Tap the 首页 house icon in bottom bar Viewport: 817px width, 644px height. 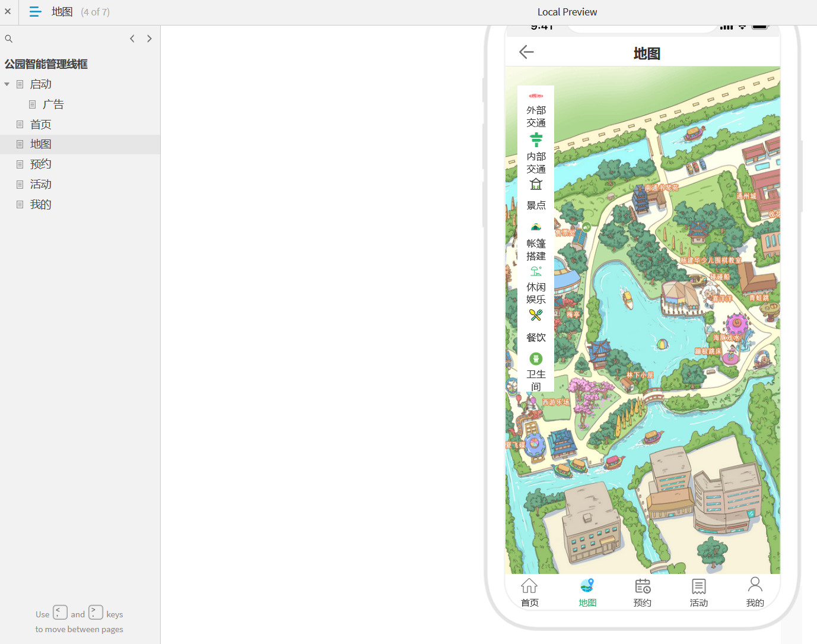coord(529,586)
